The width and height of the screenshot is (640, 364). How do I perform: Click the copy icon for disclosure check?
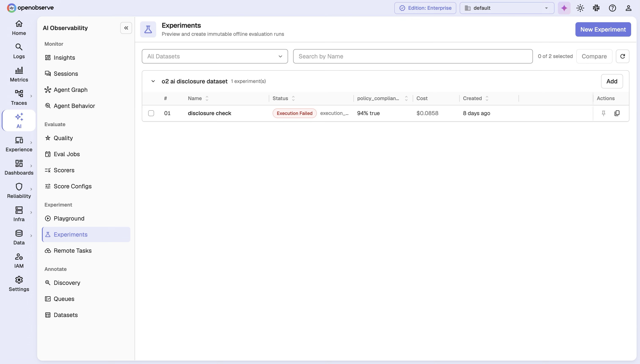(x=617, y=113)
